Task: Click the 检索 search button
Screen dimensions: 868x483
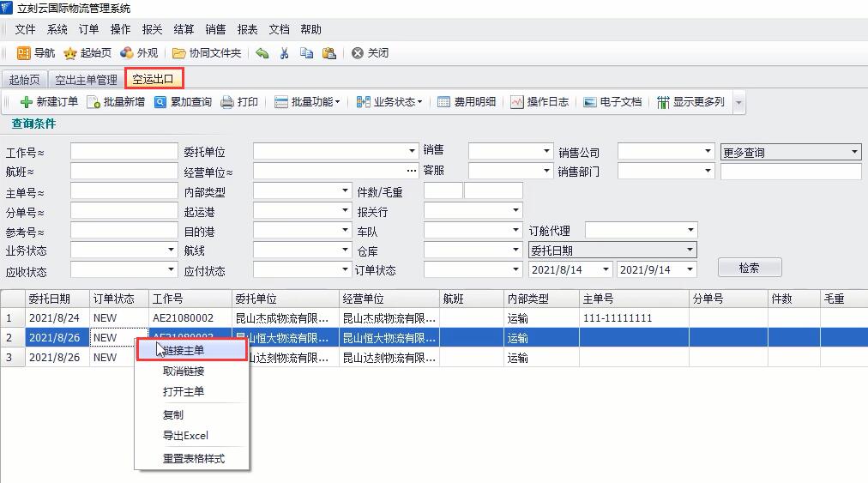Action: (749, 268)
